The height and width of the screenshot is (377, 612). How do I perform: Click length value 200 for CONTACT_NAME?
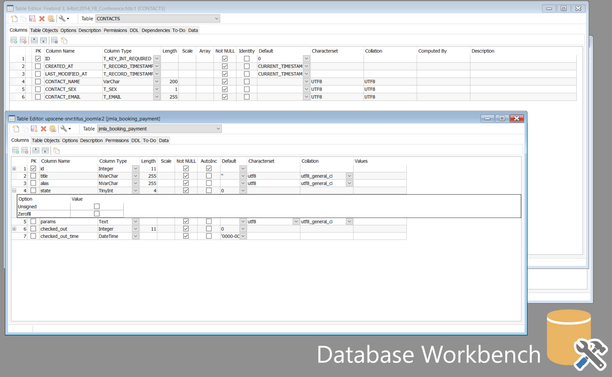click(x=170, y=82)
